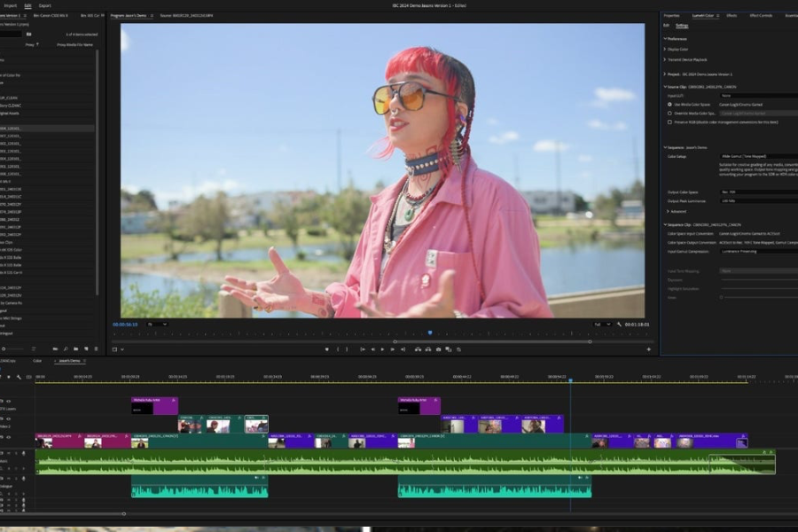The image size is (798, 532).
Task: Click the program monitor playhead marker
Action: (430, 332)
